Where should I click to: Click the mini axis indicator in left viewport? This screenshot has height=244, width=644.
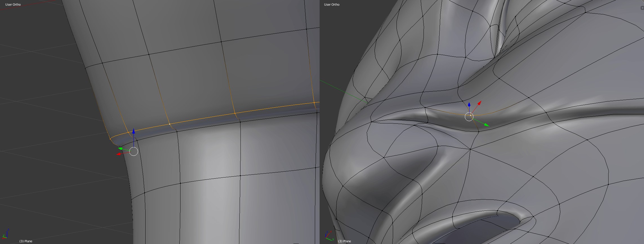click(6, 234)
